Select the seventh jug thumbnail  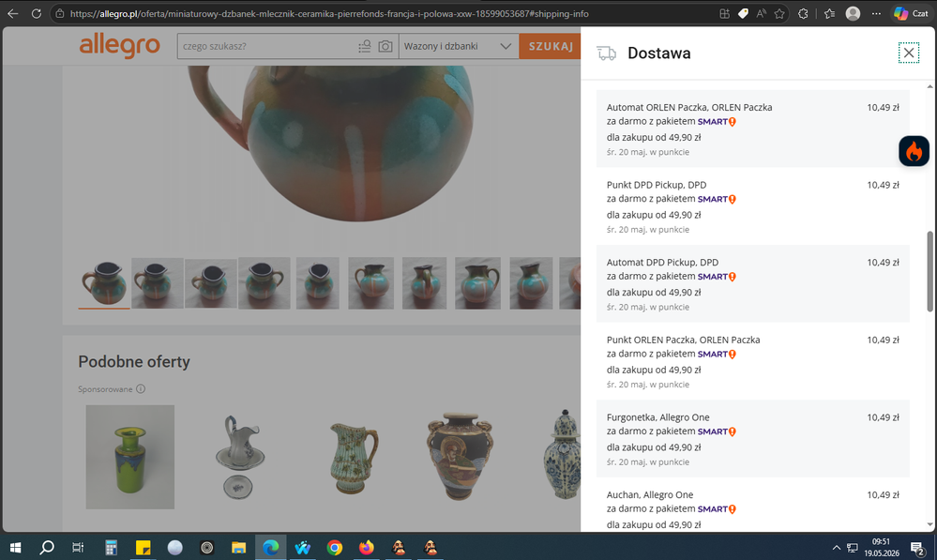pos(424,283)
